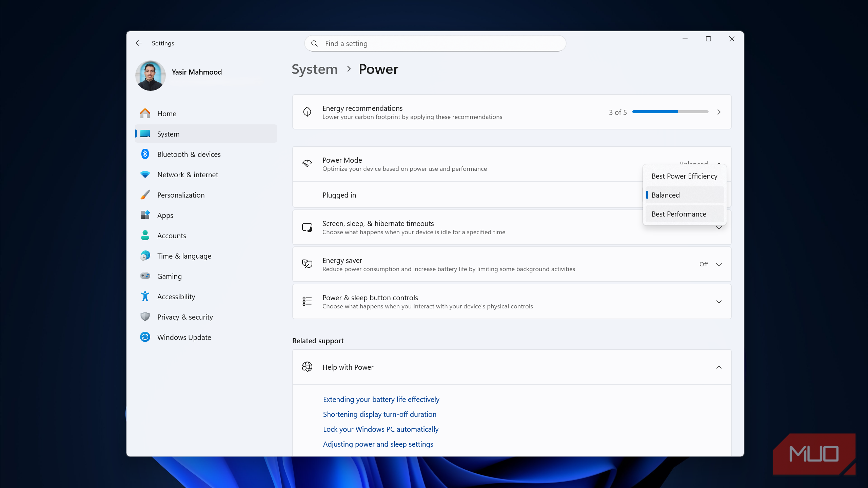The height and width of the screenshot is (488, 868).
Task: Click the Energy recommendations leaf icon
Action: (307, 112)
